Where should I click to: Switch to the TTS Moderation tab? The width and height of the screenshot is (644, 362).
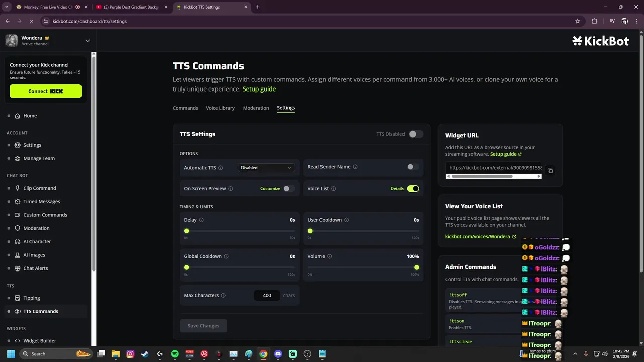pyautogui.click(x=256, y=108)
